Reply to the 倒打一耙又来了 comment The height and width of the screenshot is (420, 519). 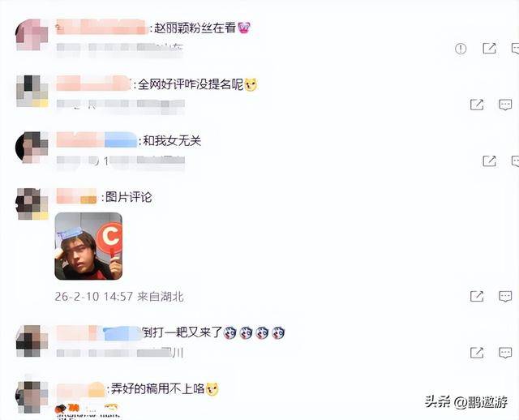(x=505, y=353)
